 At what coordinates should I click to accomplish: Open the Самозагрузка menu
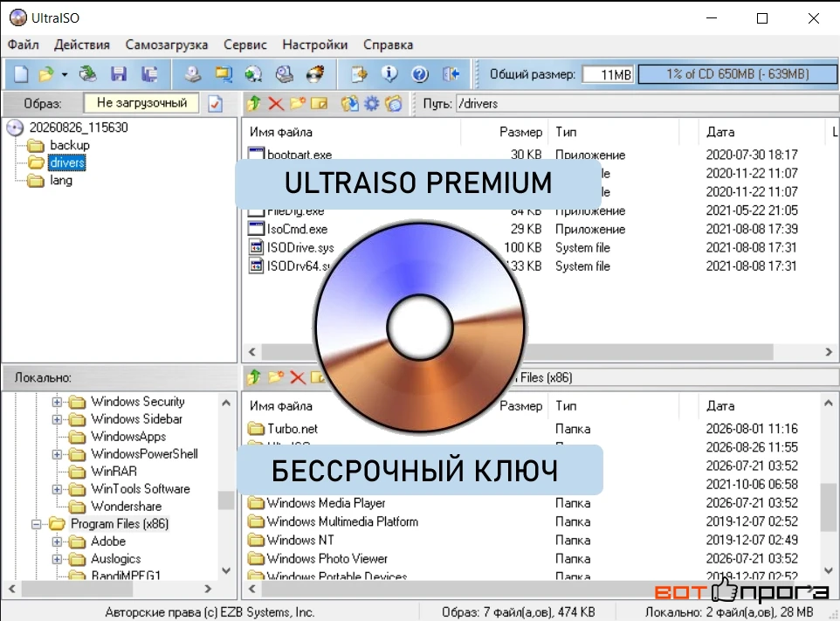[x=167, y=45]
